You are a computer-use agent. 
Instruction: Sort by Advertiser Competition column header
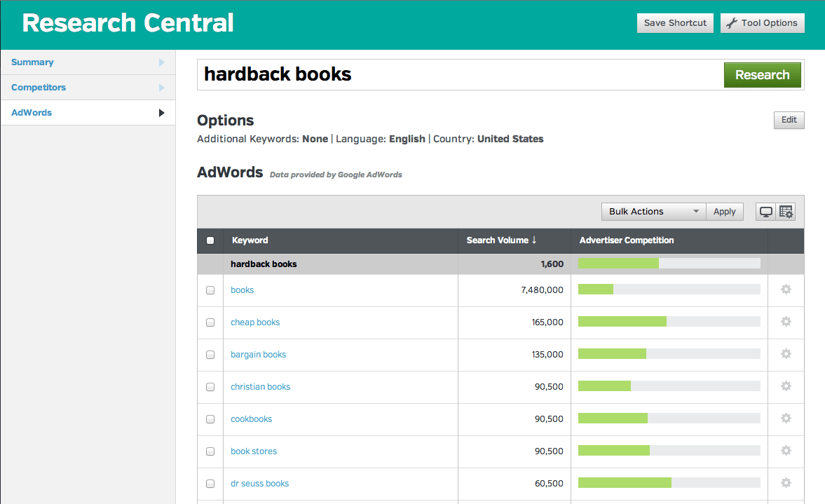[x=627, y=240]
